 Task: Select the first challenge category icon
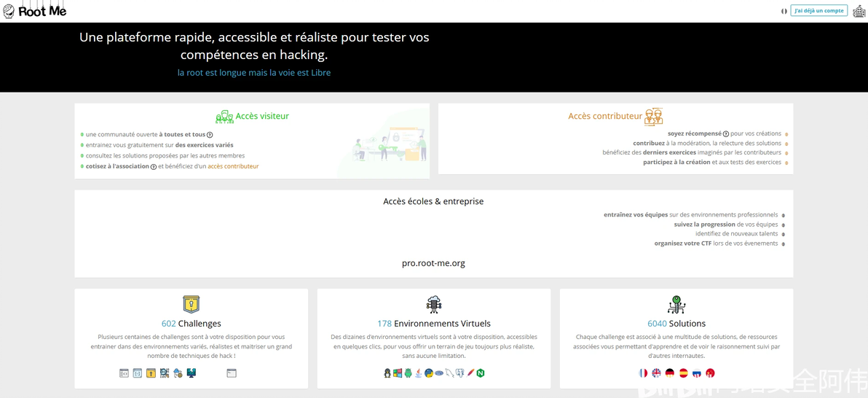[124, 373]
